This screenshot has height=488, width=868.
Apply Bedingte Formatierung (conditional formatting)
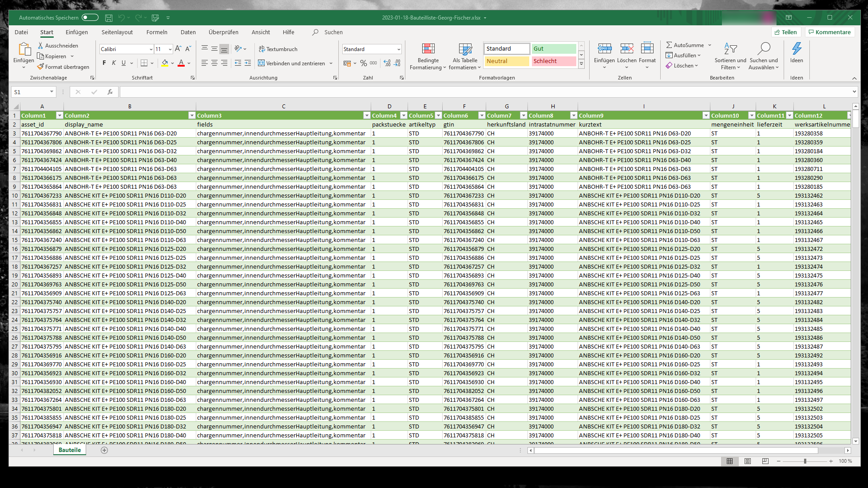click(x=428, y=56)
